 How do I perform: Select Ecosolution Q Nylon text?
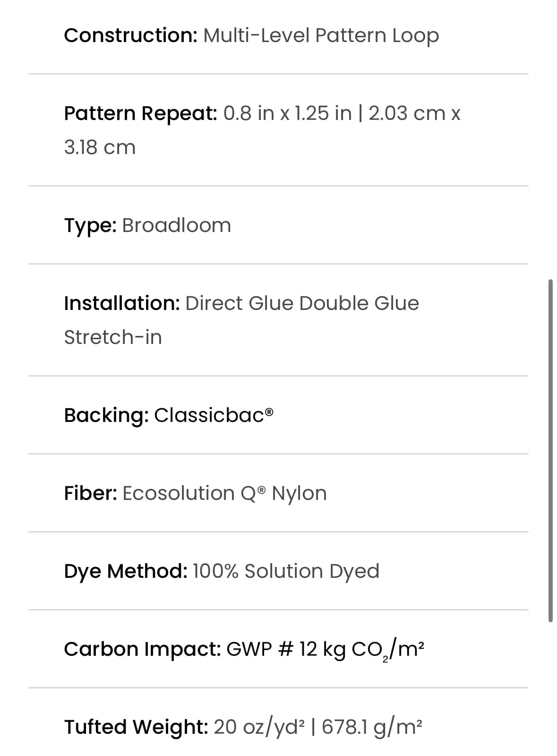[224, 493]
